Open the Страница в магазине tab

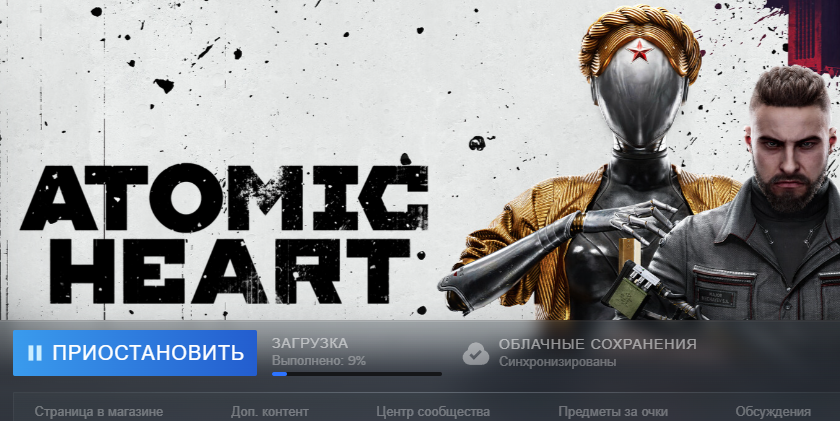[99, 412]
